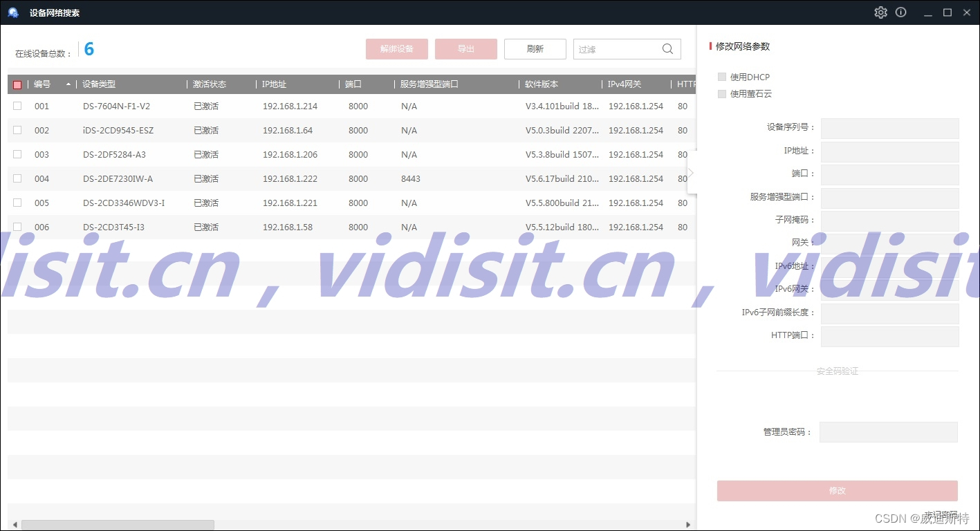Toggle the select-all checkbox in header

(17, 84)
